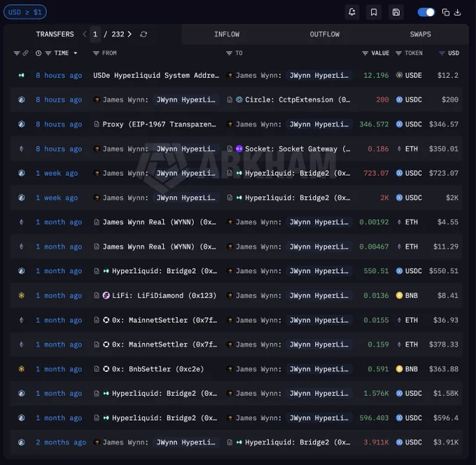476x465 pixels.
Task: Click James Wynn entity name in $12.2 row
Action: point(258,76)
